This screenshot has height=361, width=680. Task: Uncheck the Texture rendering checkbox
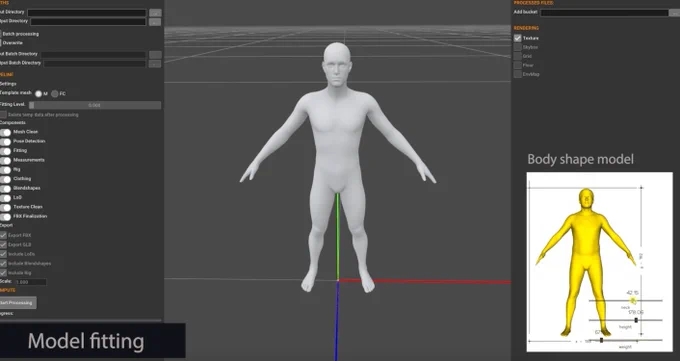pos(517,38)
